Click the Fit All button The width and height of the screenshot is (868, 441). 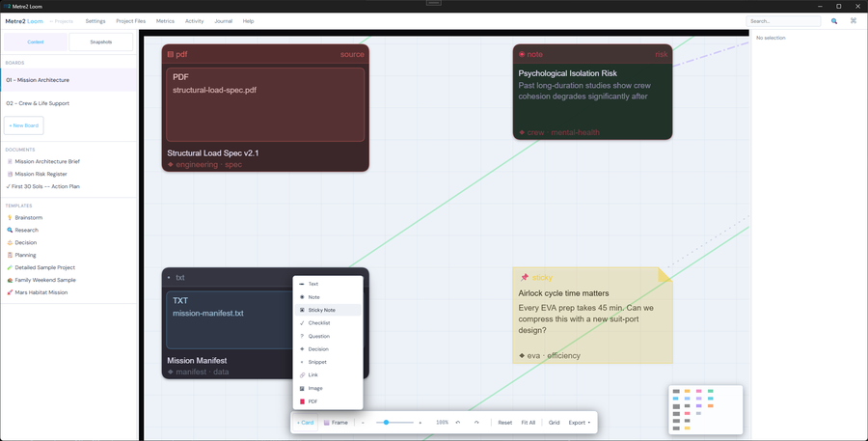529,423
